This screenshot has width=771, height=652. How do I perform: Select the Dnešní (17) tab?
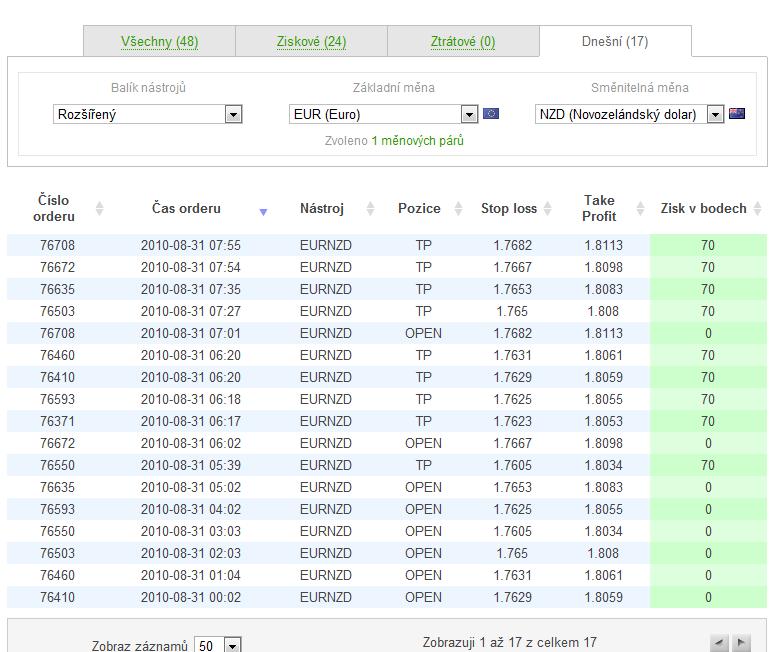pos(615,42)
